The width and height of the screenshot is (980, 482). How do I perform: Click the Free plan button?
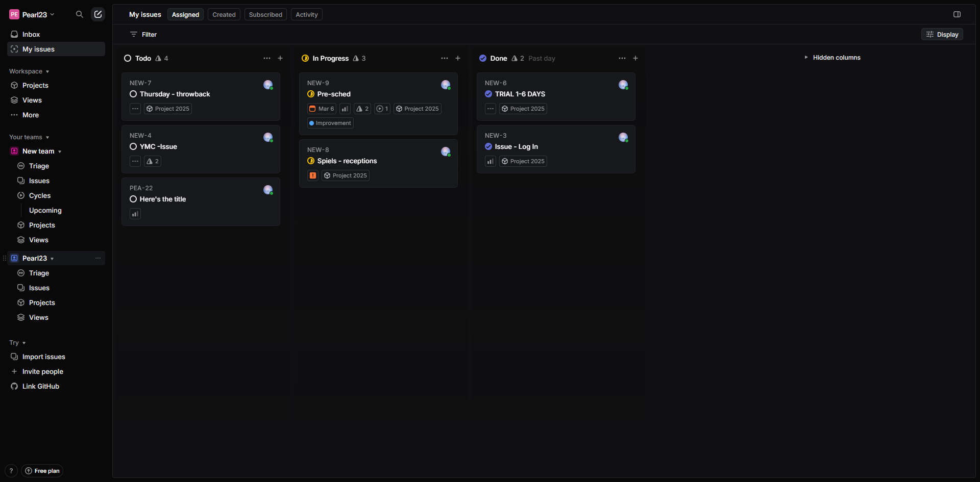pyautogui.click(x=42, y=471)
